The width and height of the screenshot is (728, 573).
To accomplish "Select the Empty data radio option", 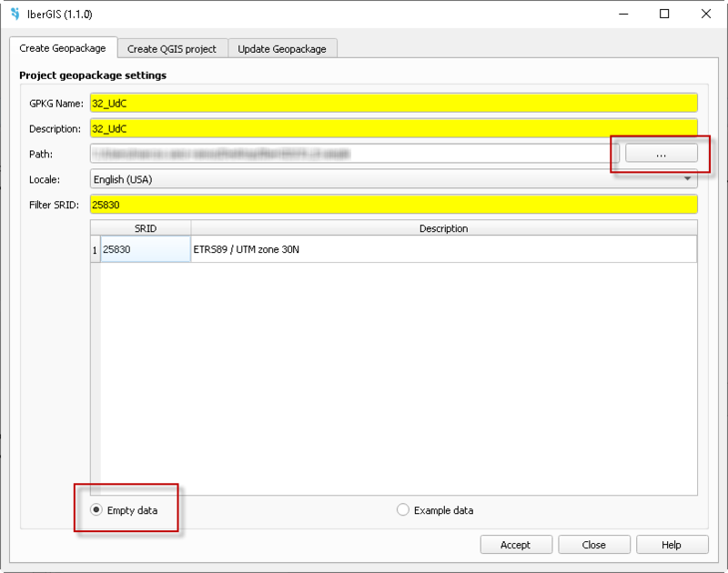I will click(96, 510).
